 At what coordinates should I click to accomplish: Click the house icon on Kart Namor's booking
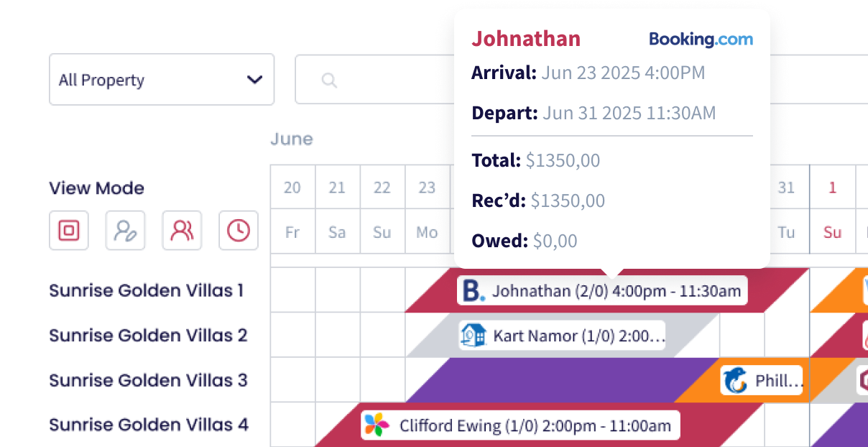pyautogui.click(x=474, y=336)
